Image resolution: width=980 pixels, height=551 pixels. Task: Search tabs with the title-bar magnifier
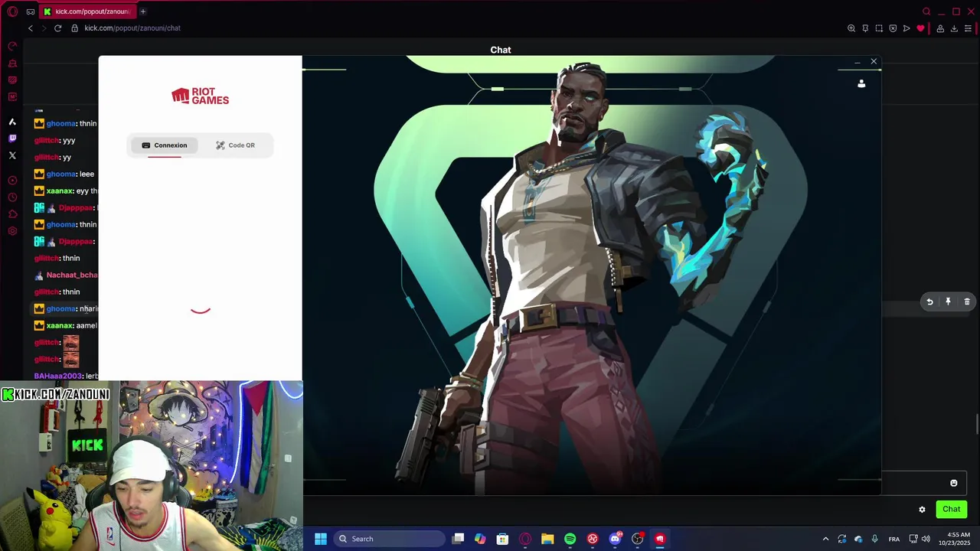click(x=926, y=11)
